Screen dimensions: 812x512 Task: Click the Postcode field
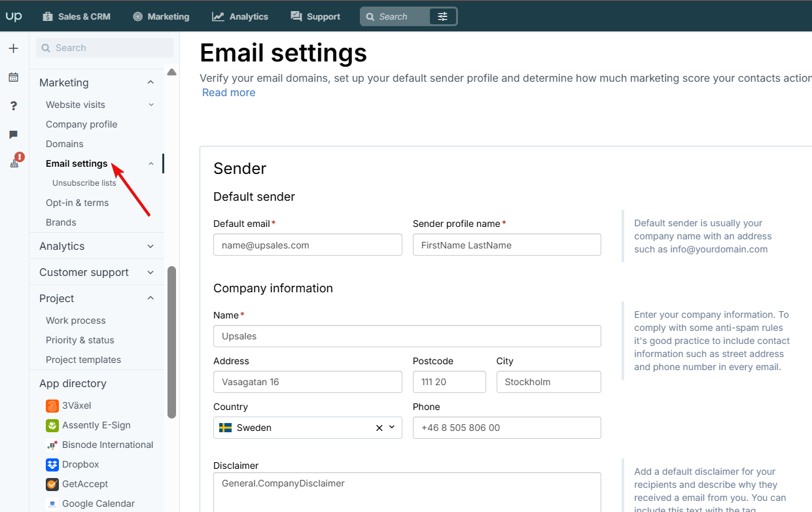449,382
